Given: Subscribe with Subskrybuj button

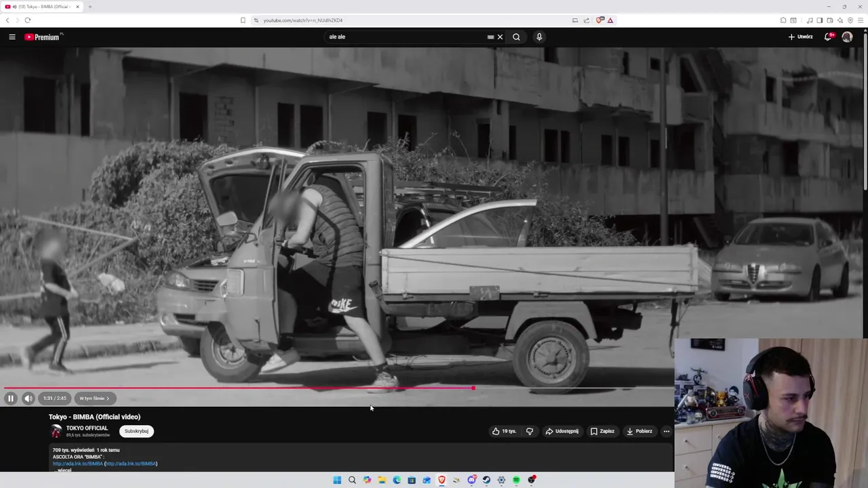Looking at the screenshot, I should click(x=136, y=431).
